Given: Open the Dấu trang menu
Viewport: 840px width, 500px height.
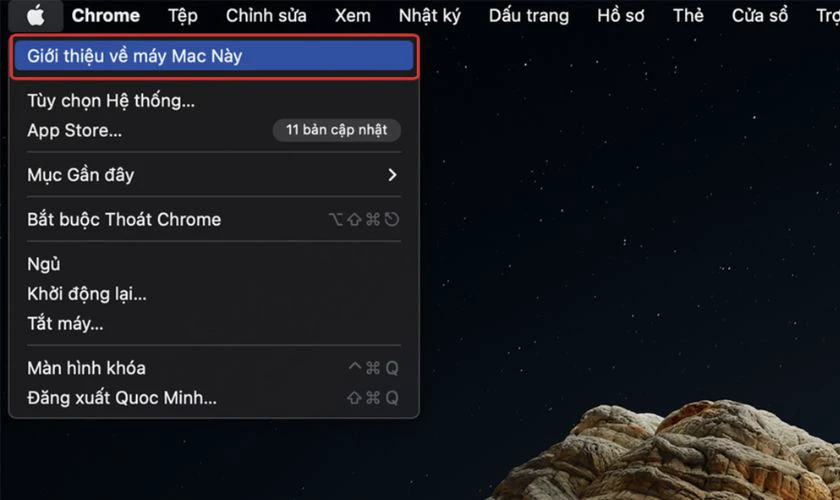Looking at the screenshot, I should coord(529,16).
